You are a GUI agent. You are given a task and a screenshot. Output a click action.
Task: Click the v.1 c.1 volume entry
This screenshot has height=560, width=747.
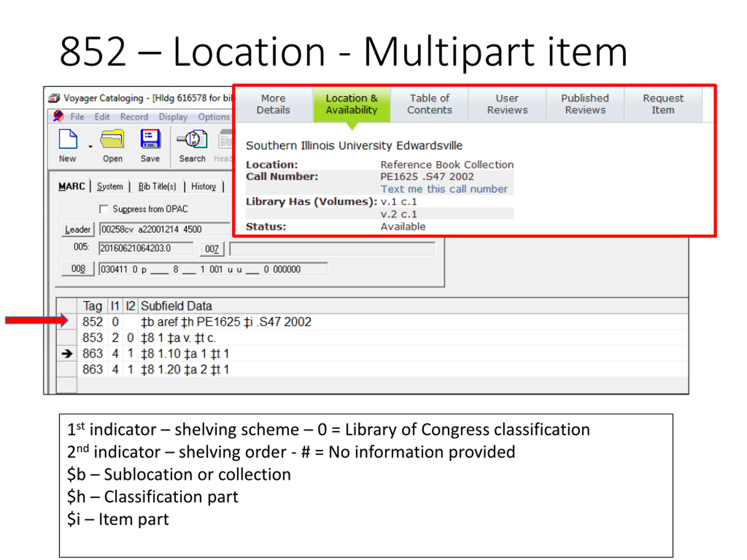[399, 202]
